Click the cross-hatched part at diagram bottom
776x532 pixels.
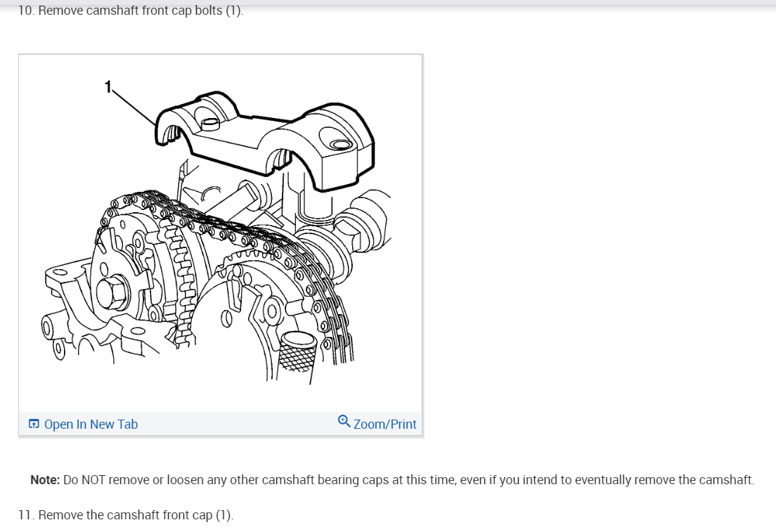point(297,352)
